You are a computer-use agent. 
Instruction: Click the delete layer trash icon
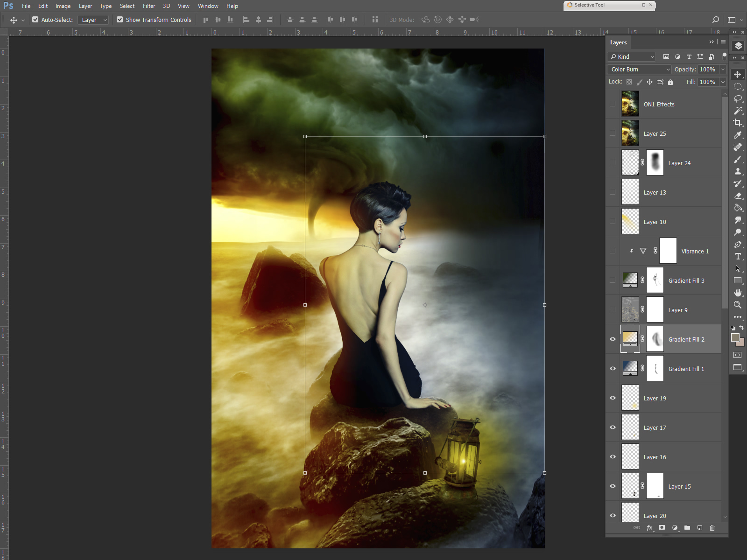tap(712, 528)
